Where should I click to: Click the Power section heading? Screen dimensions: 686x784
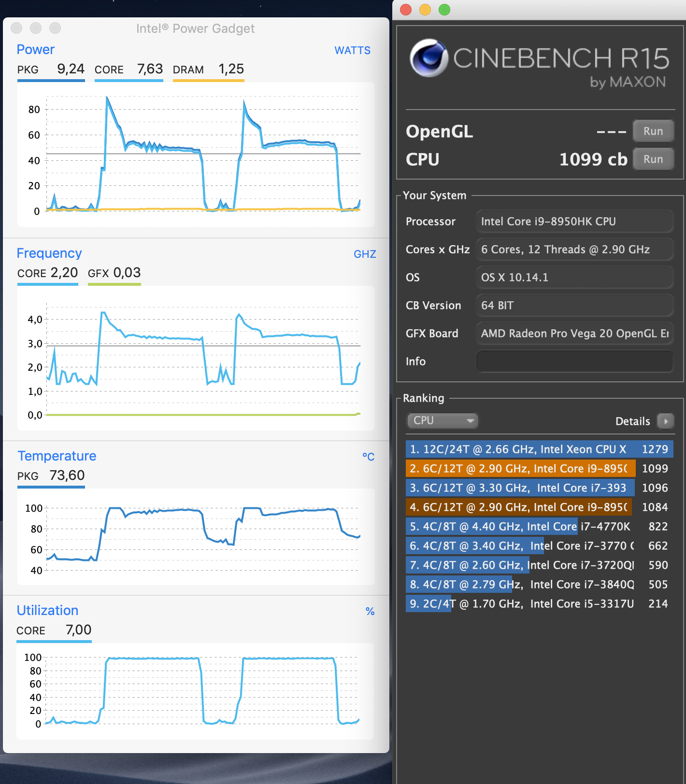pyautogui.click(x=35, y=49)
